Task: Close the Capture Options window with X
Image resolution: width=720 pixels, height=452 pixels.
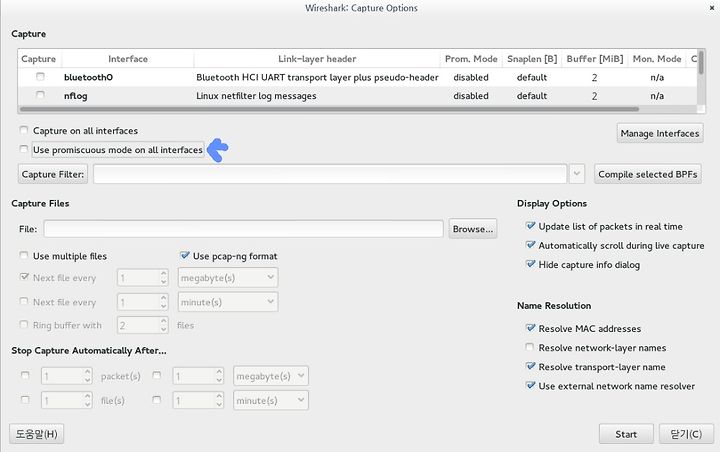Action: point(712,8)
